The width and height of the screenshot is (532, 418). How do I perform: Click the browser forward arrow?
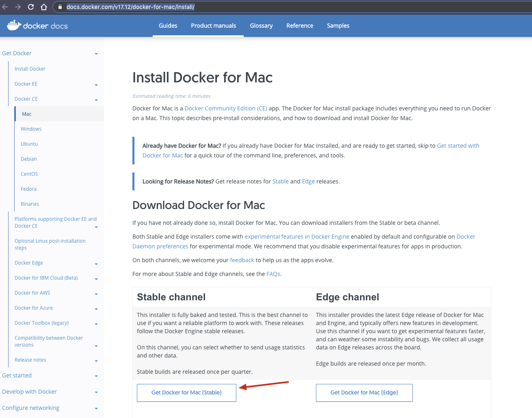coord(18,7)
